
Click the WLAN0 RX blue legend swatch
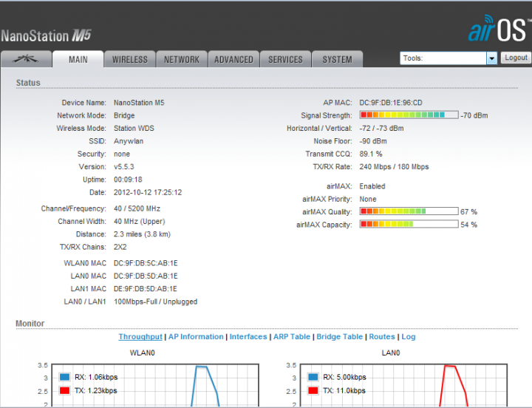[x=64, y=377]
